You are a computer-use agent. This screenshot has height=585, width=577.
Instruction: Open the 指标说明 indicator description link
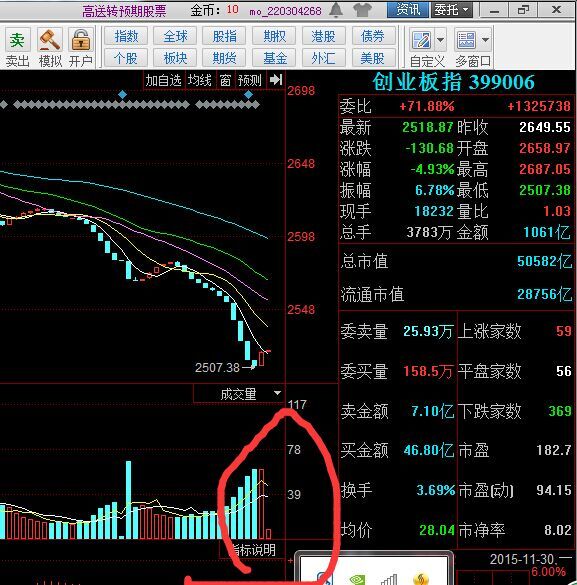pyautogui.click(x=254, y=550)
